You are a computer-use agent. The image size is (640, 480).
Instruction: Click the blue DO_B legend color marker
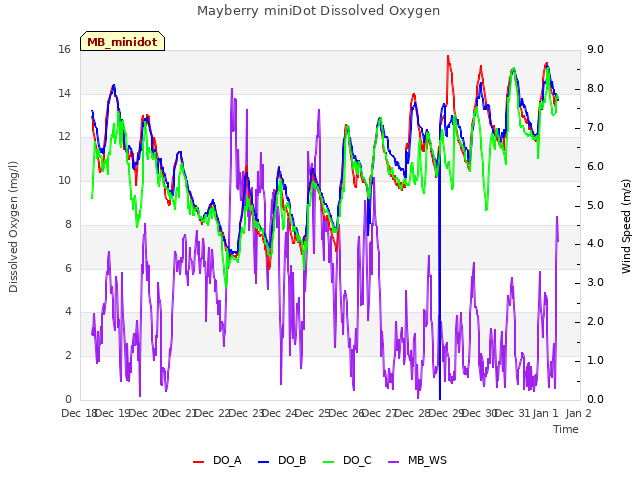point(264,462)
